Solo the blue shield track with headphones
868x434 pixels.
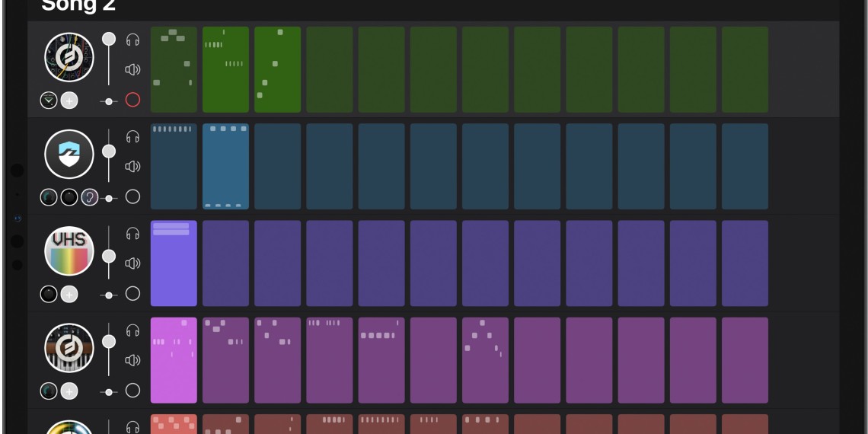click(x=132, y=137)
